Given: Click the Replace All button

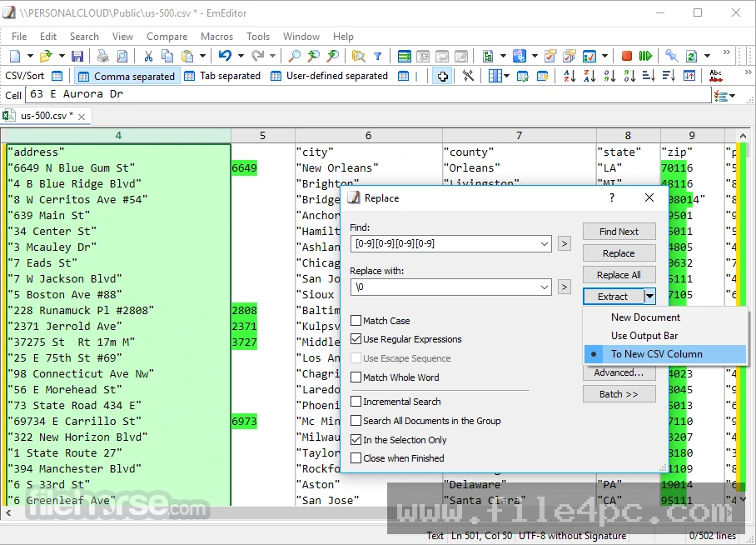Looking at the screenshot, I should (x=619, y=275).
